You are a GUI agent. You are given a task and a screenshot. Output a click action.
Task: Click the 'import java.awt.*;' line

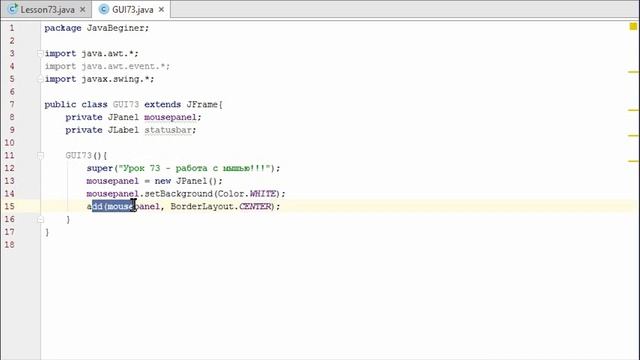point(91,53)
